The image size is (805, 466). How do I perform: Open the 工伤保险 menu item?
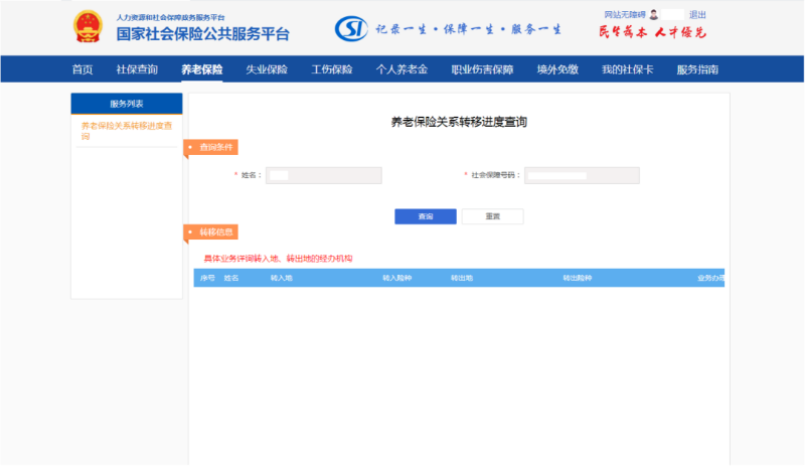(x=331, y=70)
